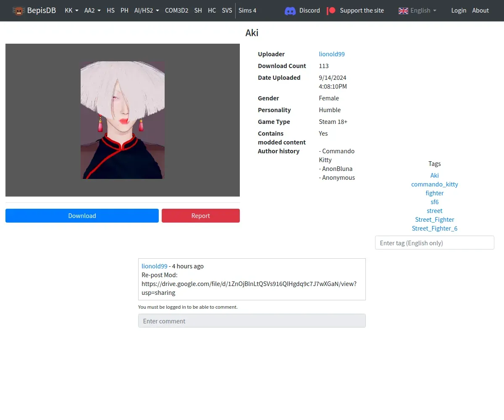The width and height of the screenshot is (504, 420).
Task: Open the About page
Action: [x=480, y=10]
